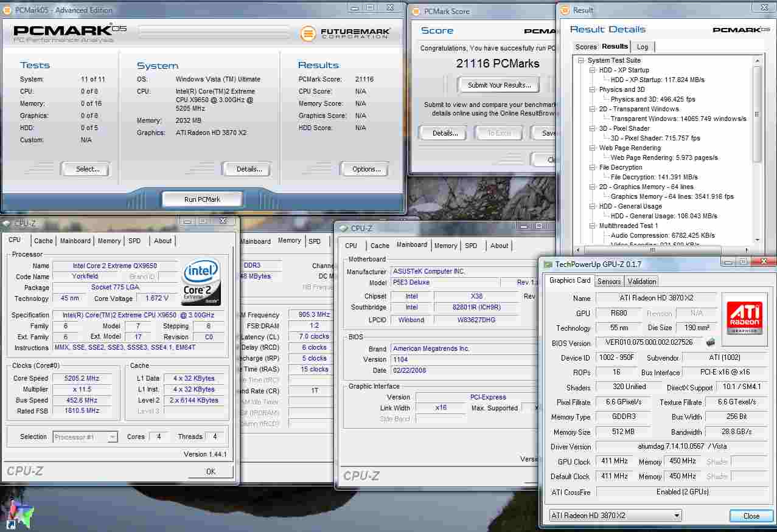Click the Intel Core 2 Extreme logo
This screenshot has height=532, width=777.
pos(201,282)
